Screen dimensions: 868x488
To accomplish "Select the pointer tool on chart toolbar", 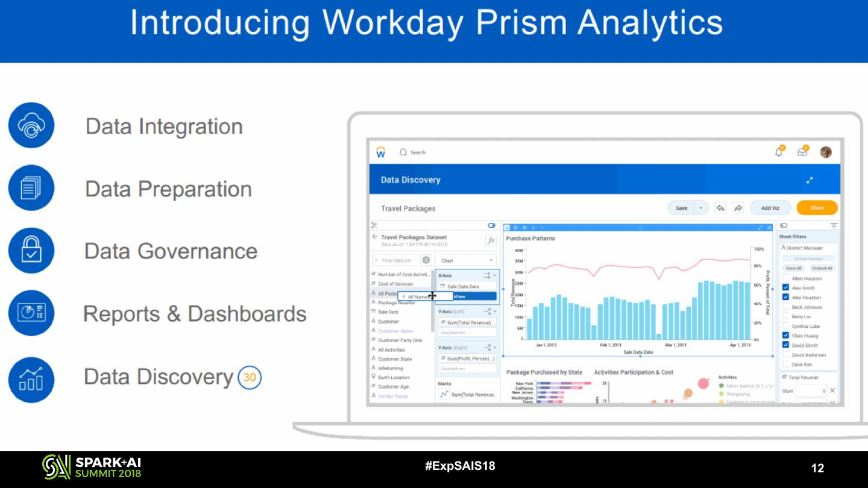I will tap(507, 227).
